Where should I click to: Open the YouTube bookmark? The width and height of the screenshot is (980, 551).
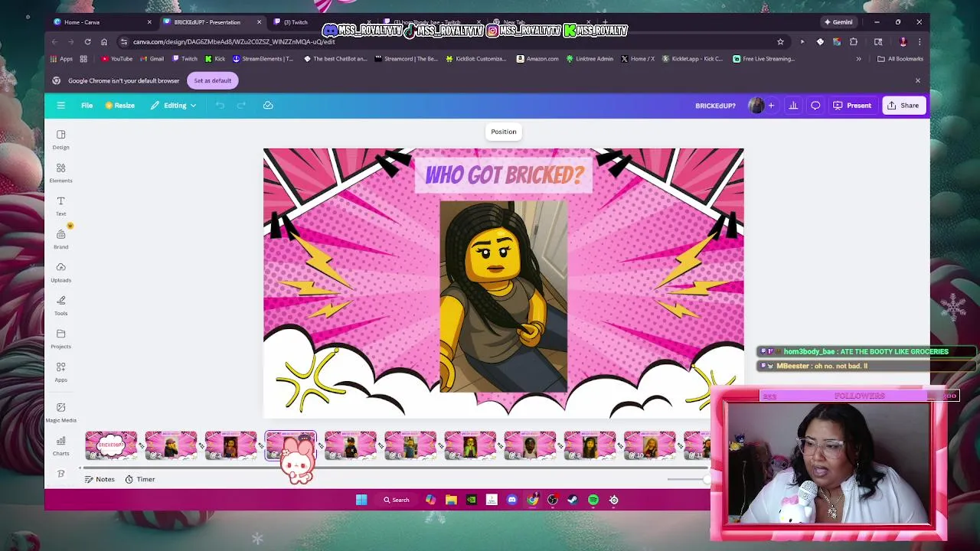click(116, 59)
